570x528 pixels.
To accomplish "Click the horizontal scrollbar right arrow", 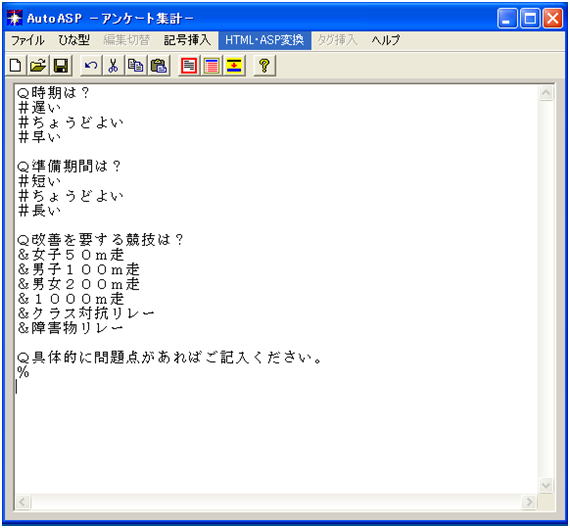I will pyautogui.click(x=529, y=502).
